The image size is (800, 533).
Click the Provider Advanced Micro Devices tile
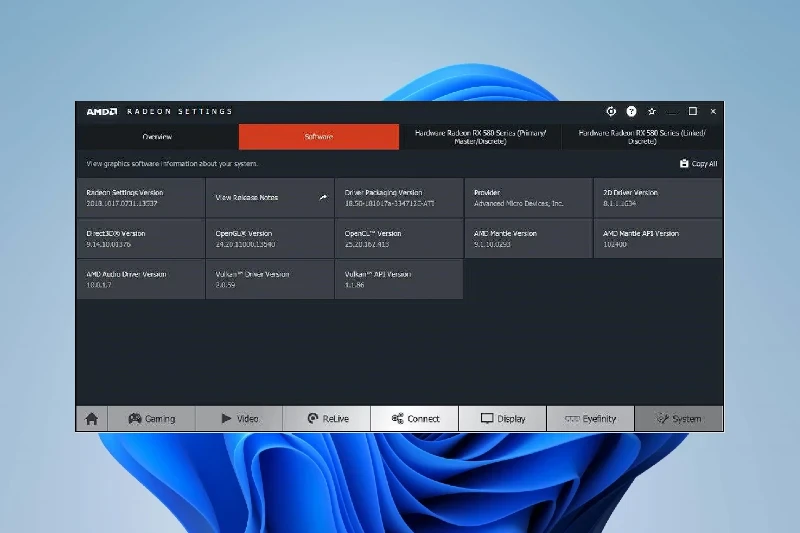[x=528, y=197]
